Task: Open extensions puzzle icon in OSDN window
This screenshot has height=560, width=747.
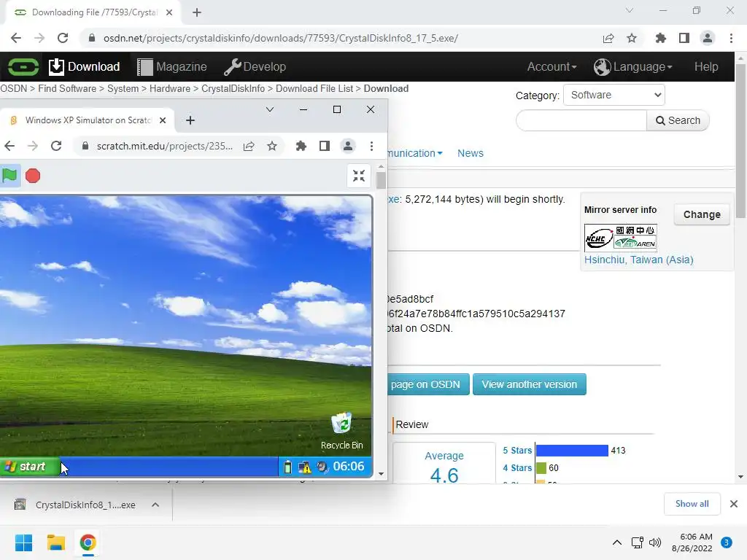Action: coord(661,38)
